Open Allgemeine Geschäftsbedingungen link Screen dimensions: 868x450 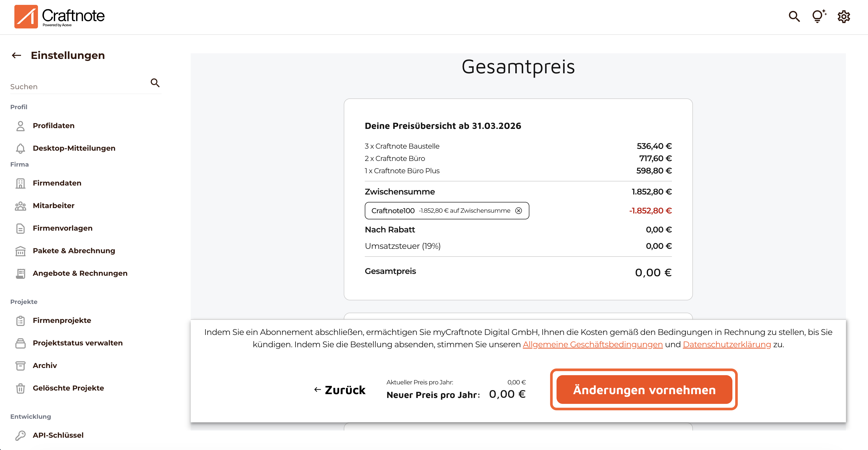click(592, 345)
